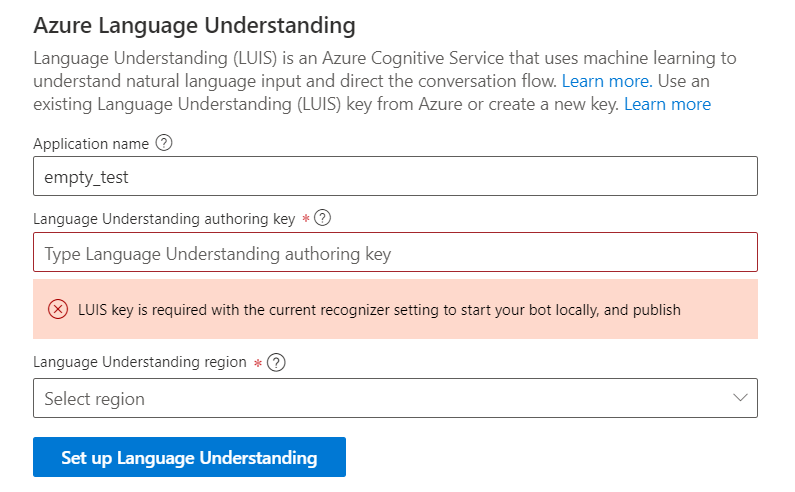Click Set up Language Understanding button
The image size is (795, 492).
pos(190,457)
